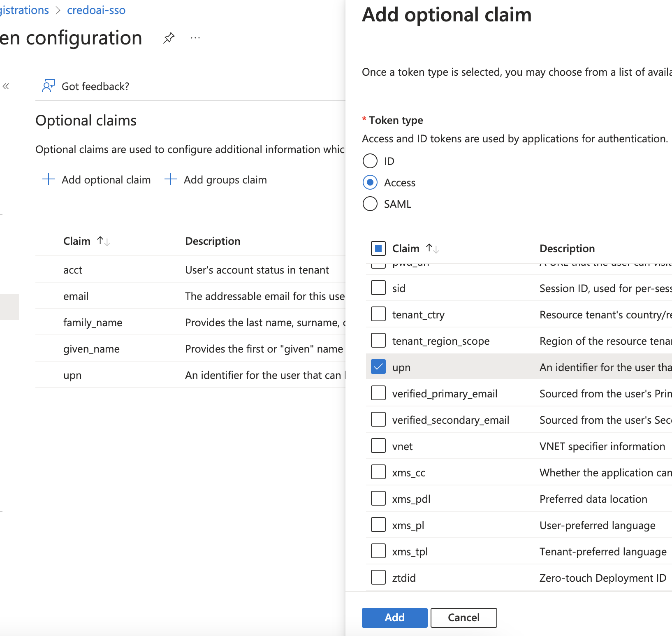Screen dimensions: 672x636
Task: Click the plus icon for Add groups claim
Action: pyautogui.click(x=170, y=179)
